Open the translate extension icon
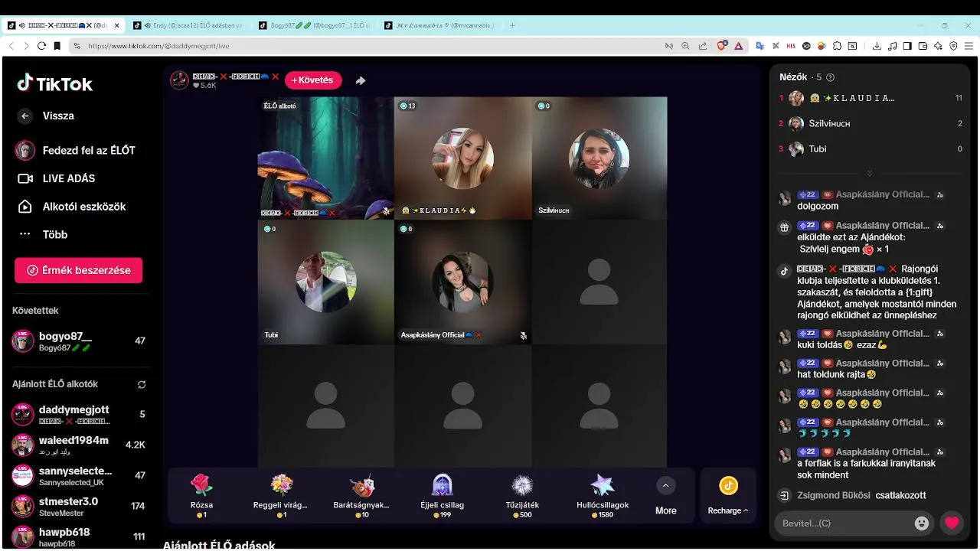 click(760, 46)
